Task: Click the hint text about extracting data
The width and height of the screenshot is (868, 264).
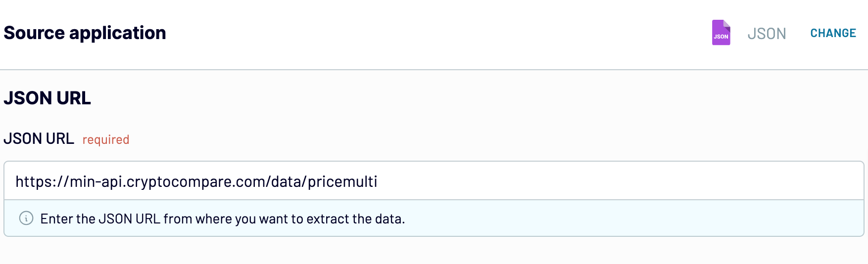Action: [223, 219]
